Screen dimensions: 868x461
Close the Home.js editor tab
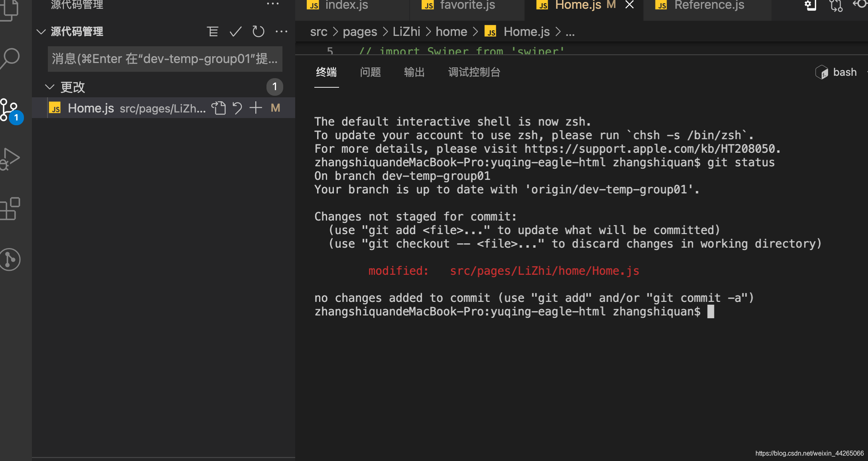(629, 5)
